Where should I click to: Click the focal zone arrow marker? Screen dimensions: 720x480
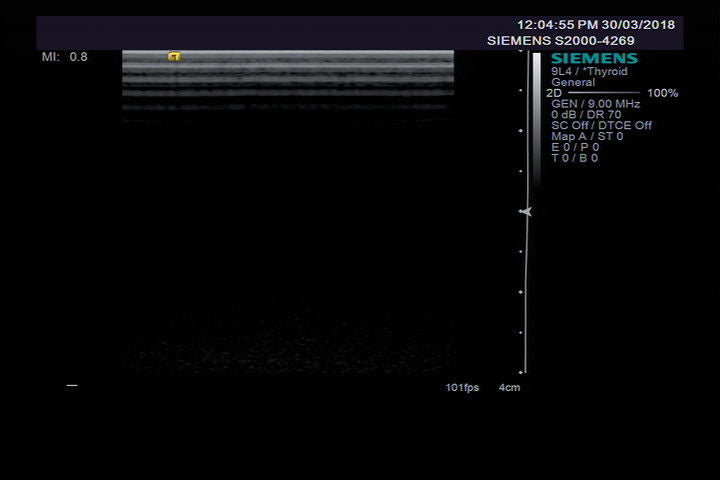pos(525,212)
